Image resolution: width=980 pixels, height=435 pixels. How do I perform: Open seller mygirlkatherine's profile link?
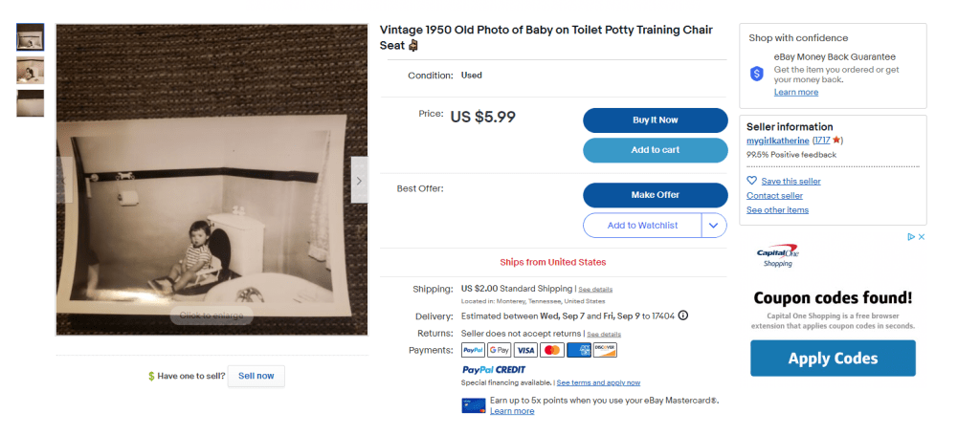(778, 141)
